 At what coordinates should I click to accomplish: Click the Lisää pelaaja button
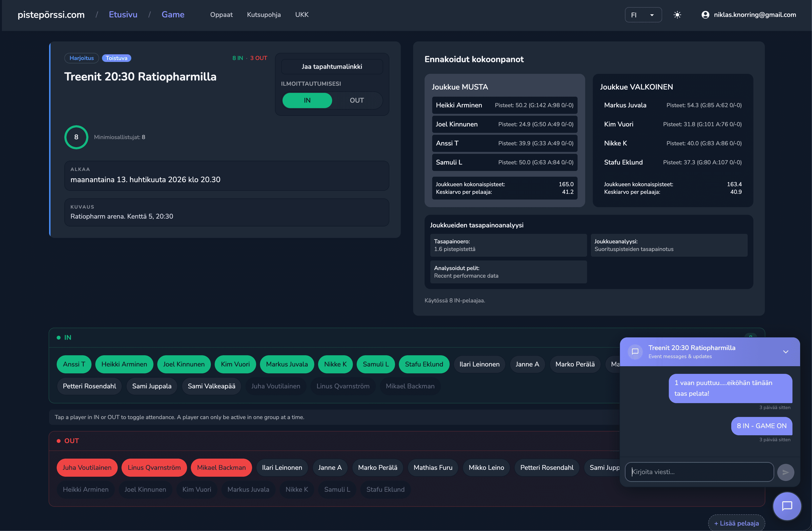(x=736, y=523)
